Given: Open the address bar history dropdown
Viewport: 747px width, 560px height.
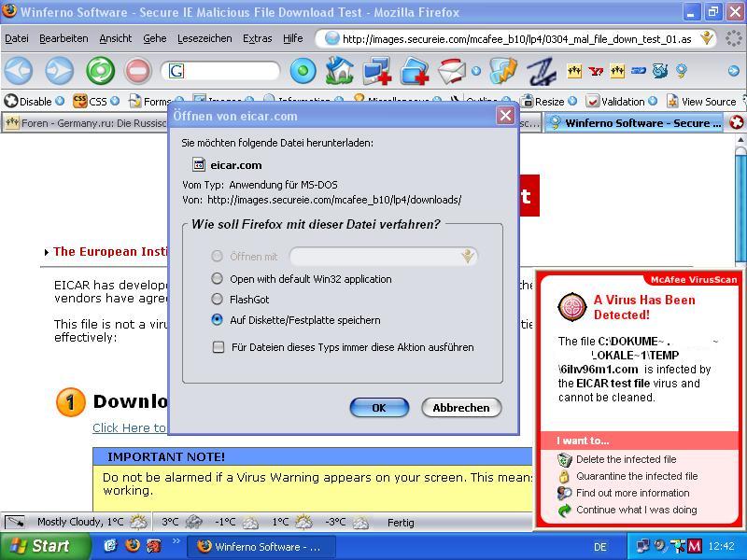Looking at the screenshot, I should 707,37.
